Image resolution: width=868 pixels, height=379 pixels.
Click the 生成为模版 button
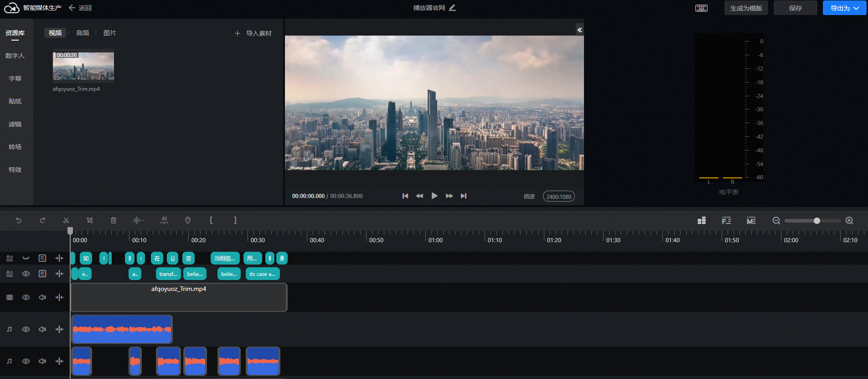pyautogui.click(x=746, y=8)
